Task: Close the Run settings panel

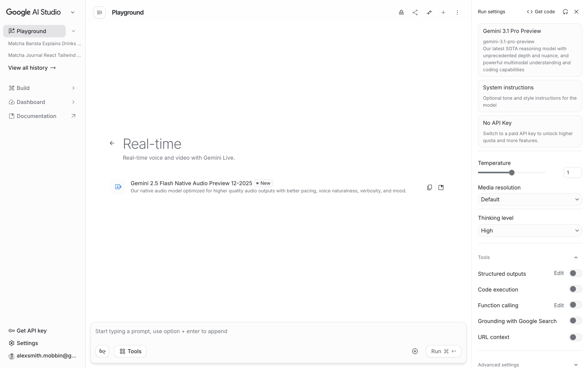Action: point(576,12)
